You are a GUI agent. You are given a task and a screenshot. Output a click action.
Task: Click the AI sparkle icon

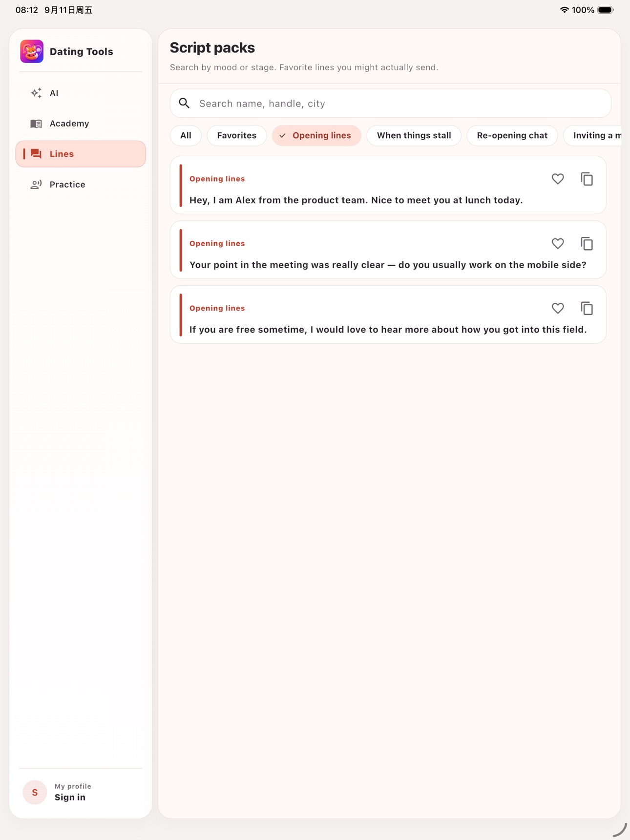pos(36,93)
